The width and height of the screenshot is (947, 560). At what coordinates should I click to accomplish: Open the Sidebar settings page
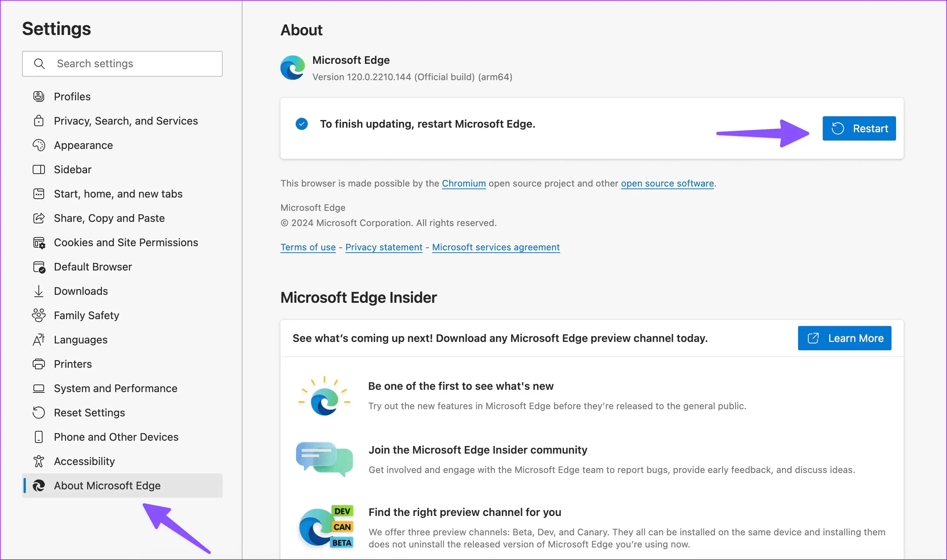73,169
